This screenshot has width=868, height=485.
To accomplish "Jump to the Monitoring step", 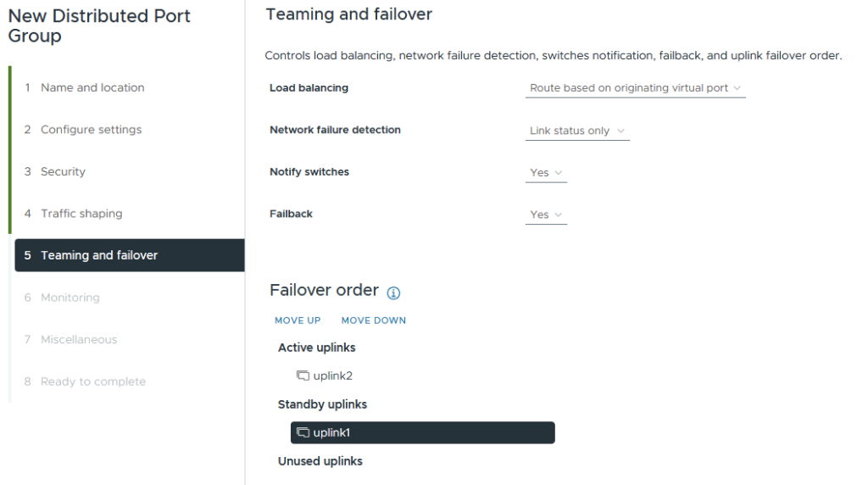I will click(x=70, y=298).
